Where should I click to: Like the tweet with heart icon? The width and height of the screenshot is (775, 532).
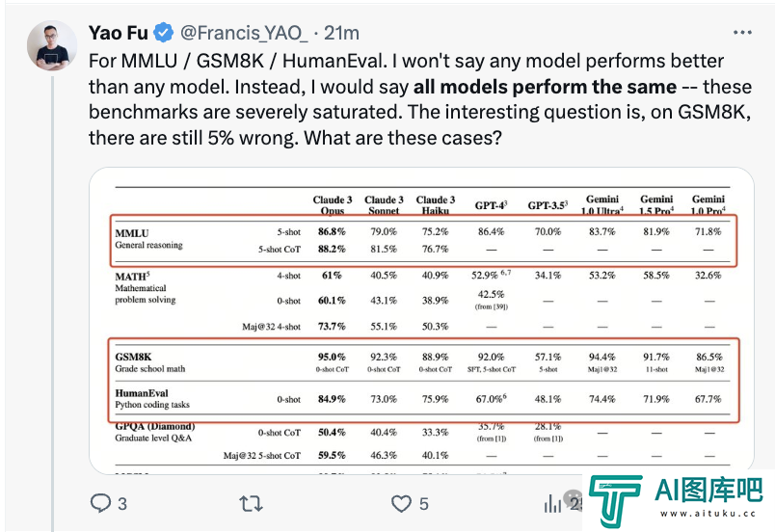pos(401,504)
